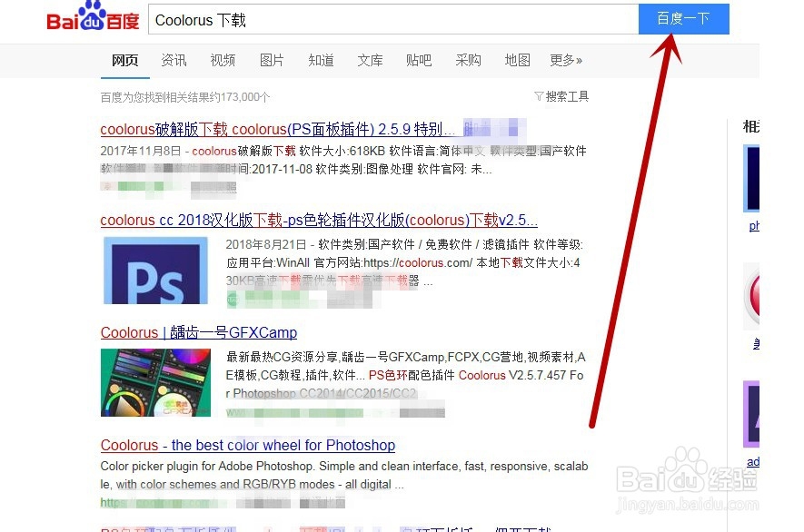This screenshot has height=532, width=804.
Task: Expand the 更多» options menu
Action: point(565,60)
